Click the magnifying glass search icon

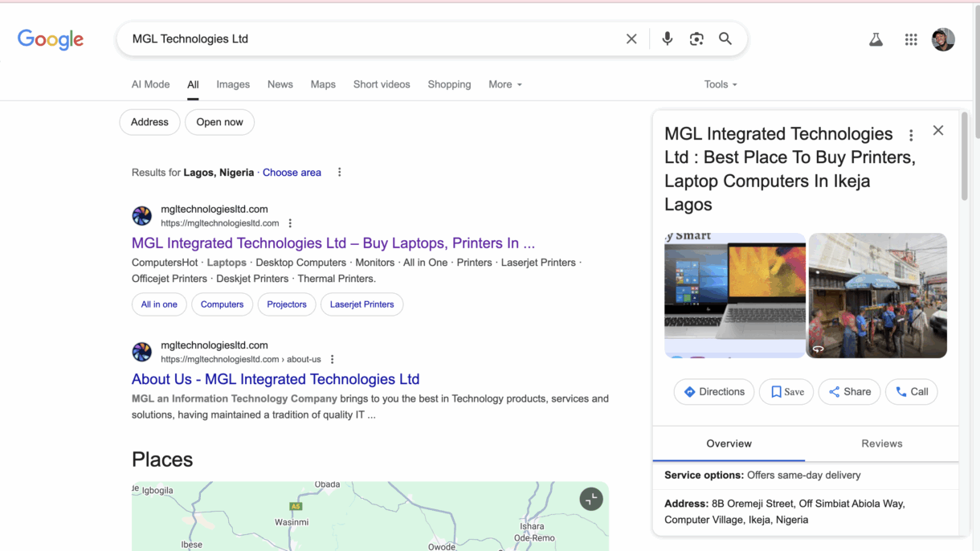pyautogui.click(x=725, y=39)
